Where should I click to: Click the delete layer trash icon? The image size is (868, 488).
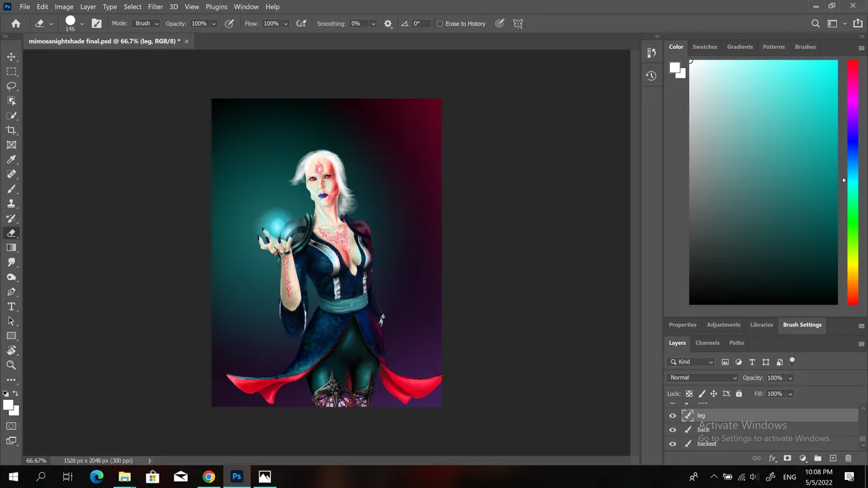click(848, 459)
